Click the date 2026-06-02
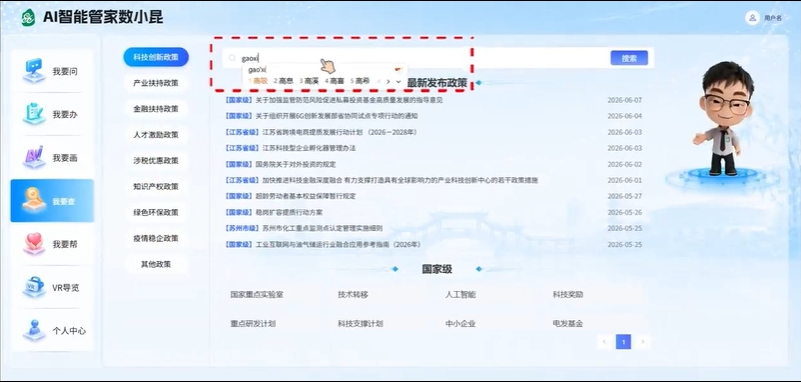 [x=624, y=164]
